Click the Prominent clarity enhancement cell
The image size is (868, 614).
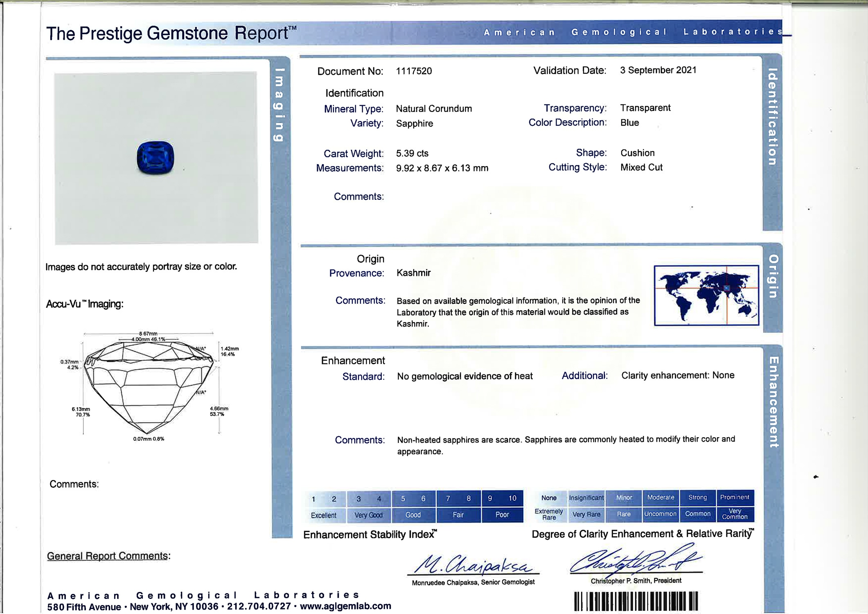(x=735, y=497)
